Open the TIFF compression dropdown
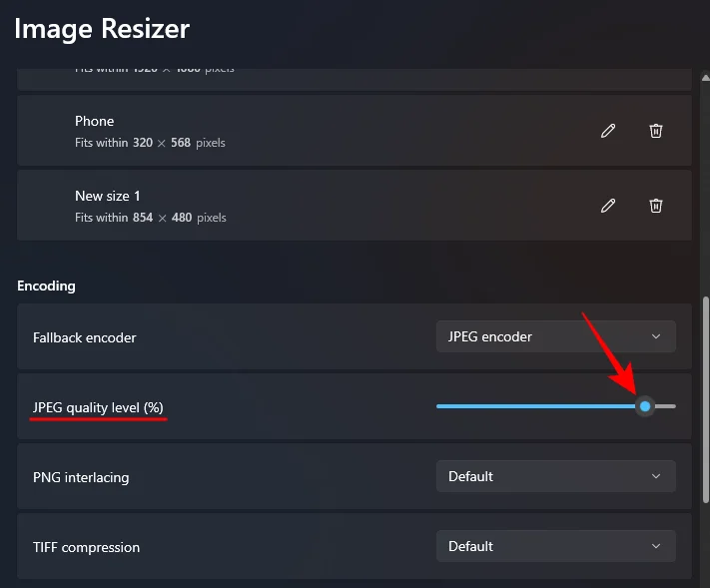The height and width of the screenshot is (588, 710). coord(555,546)
